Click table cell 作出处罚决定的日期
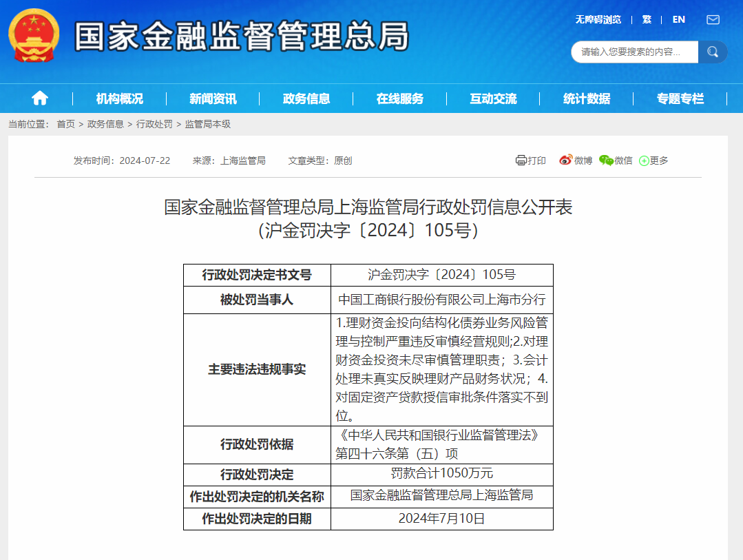 tap(257, 519)
